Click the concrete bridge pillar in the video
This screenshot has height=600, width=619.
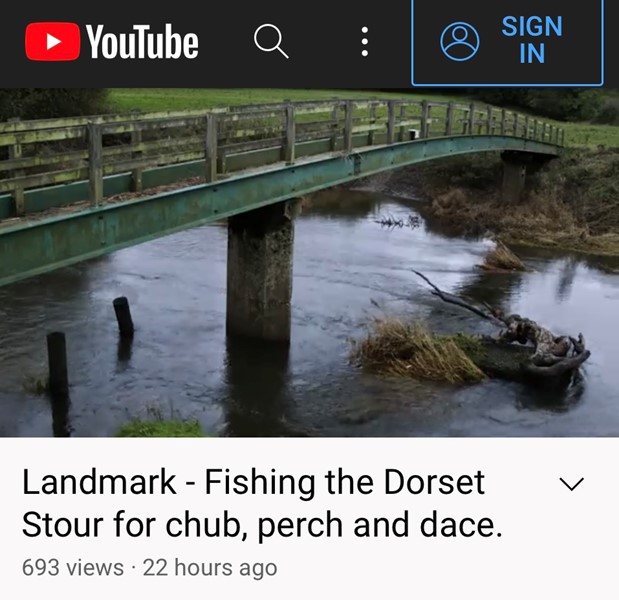tap(261, 272)
